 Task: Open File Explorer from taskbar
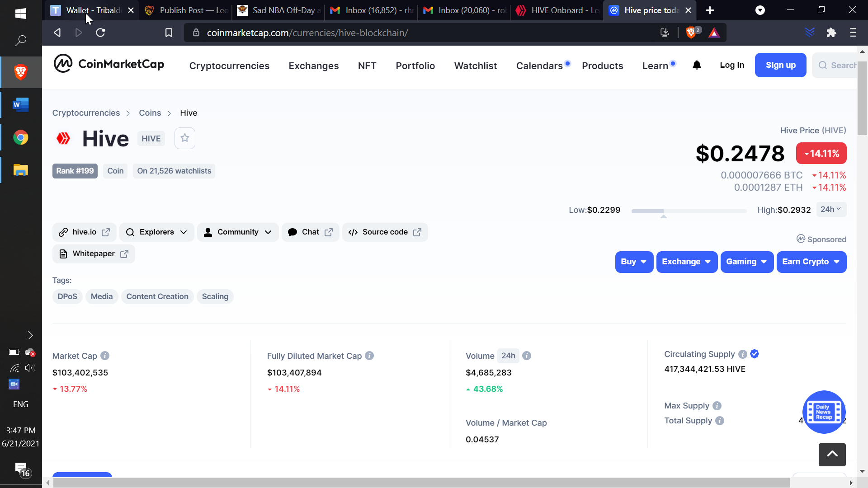[21, 170]
